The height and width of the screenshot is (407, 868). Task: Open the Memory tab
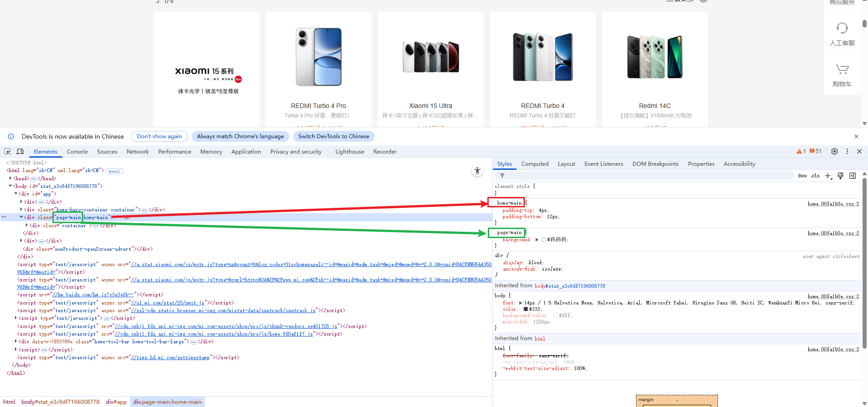(211, 152)
